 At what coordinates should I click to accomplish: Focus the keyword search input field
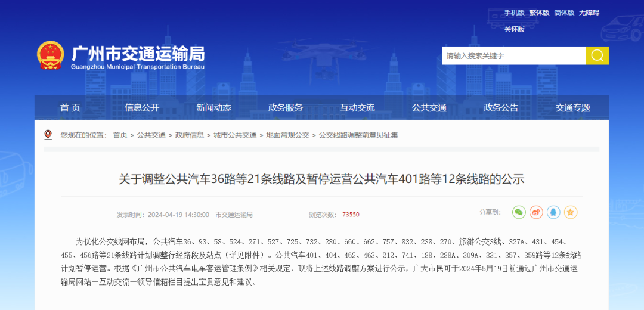coord(513,55)
